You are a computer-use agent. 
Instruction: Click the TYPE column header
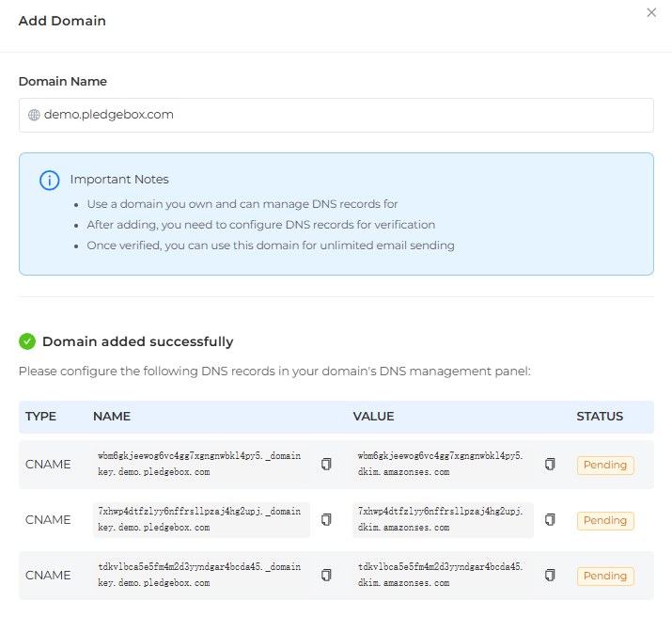tap(41, 417)
